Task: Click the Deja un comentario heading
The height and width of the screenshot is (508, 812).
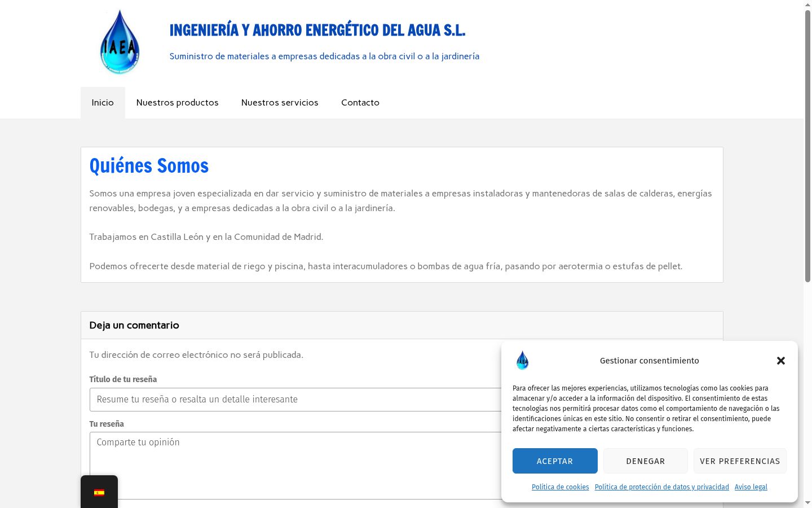Action: point(134,325)
